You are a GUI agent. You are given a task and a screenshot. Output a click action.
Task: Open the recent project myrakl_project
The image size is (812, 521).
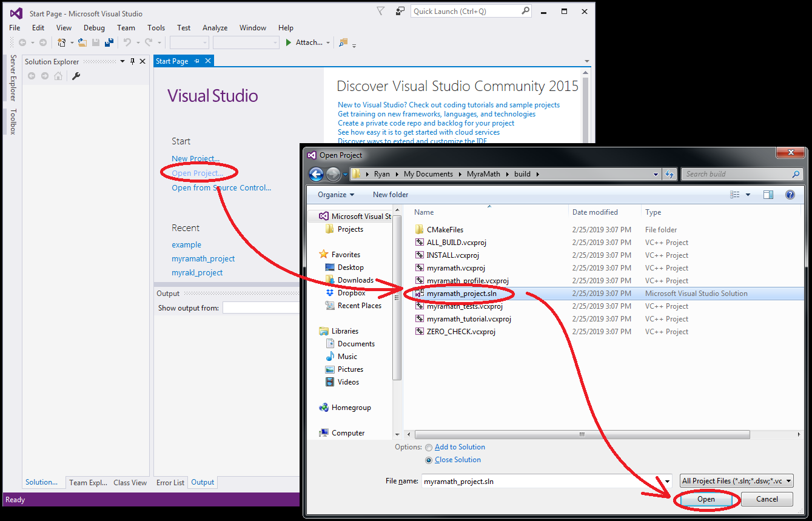[197, 273]
